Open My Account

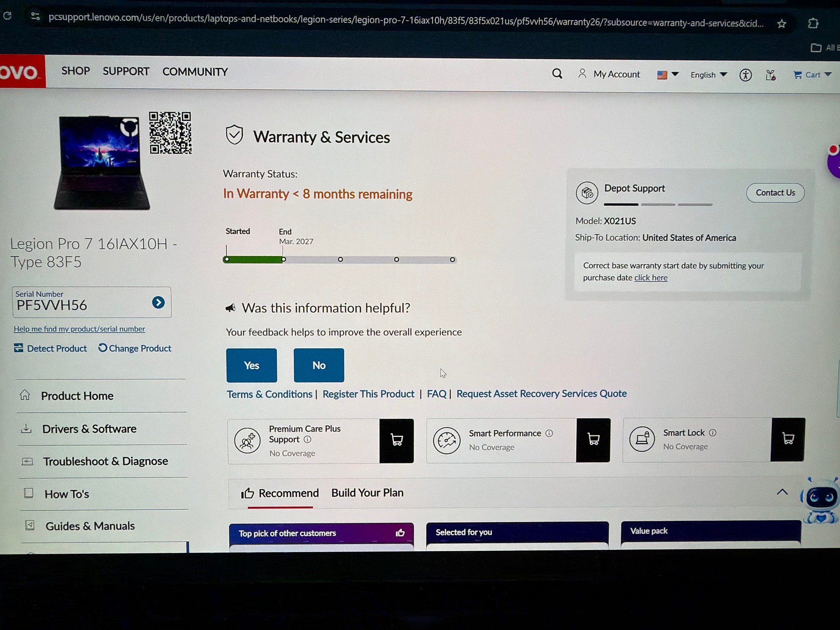(x=609, y=74)
